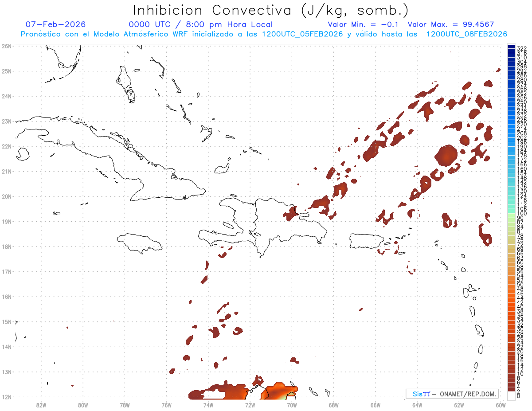Click the shaded inhibition patch on Hispaniola's north coast
Image resolution: width=532 pixels, height=411 pixels.
click(x=291, y=214)
